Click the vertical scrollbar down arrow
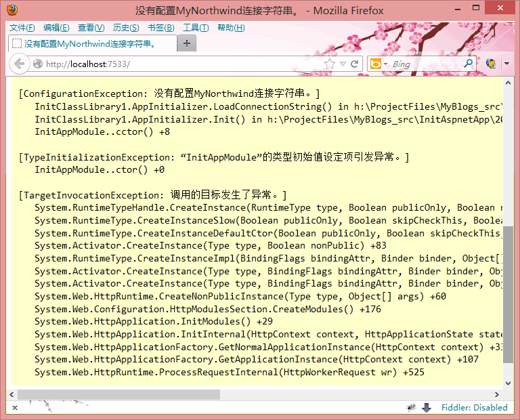 coord(508,383)
